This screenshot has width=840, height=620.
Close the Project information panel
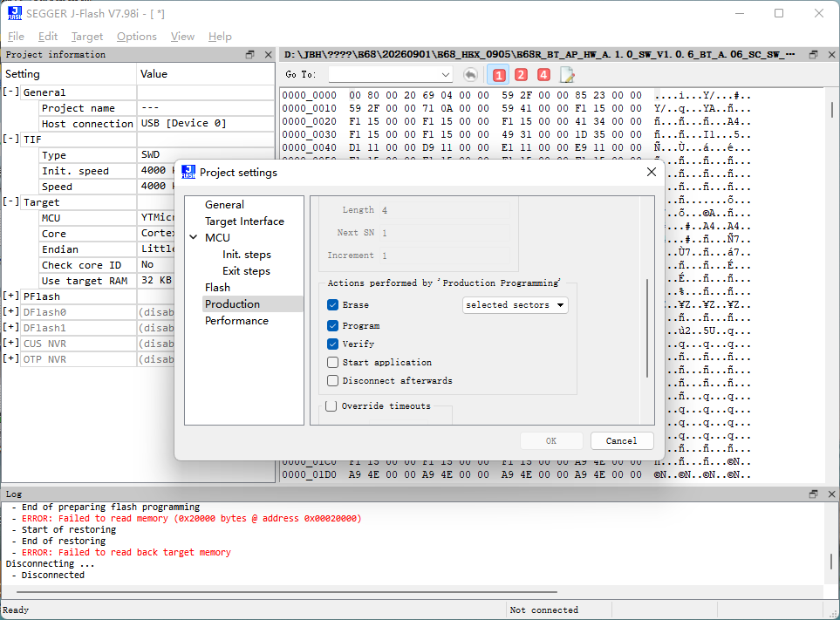click(269, 55)
